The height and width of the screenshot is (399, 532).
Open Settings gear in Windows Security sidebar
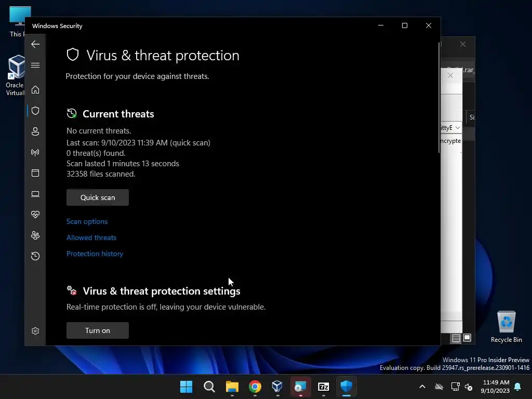tap(35, 331)
